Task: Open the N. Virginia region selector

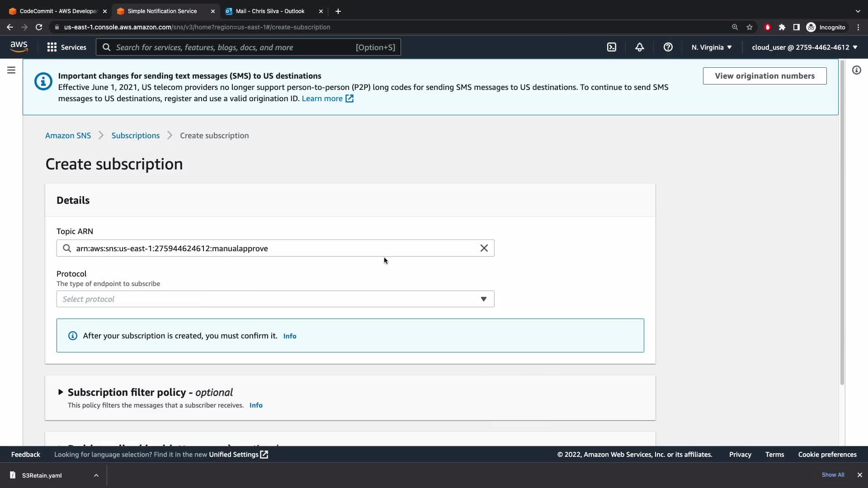Action: 711,47
